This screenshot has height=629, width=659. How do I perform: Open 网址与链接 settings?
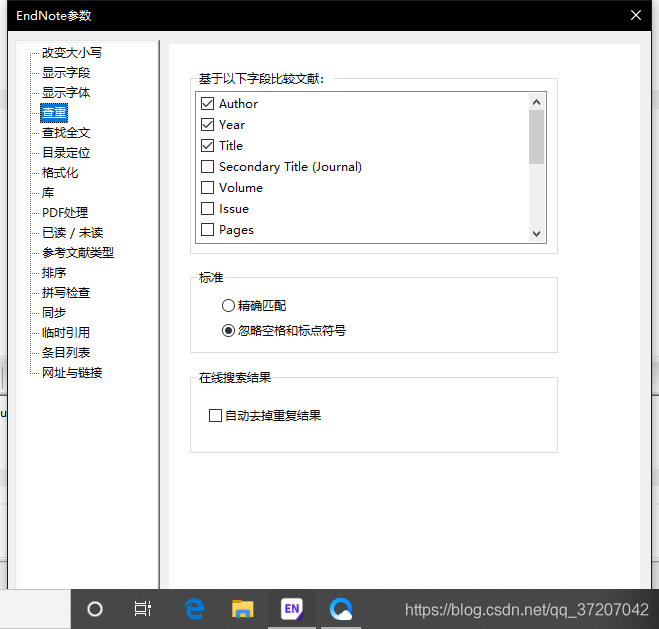coord(72,373)
